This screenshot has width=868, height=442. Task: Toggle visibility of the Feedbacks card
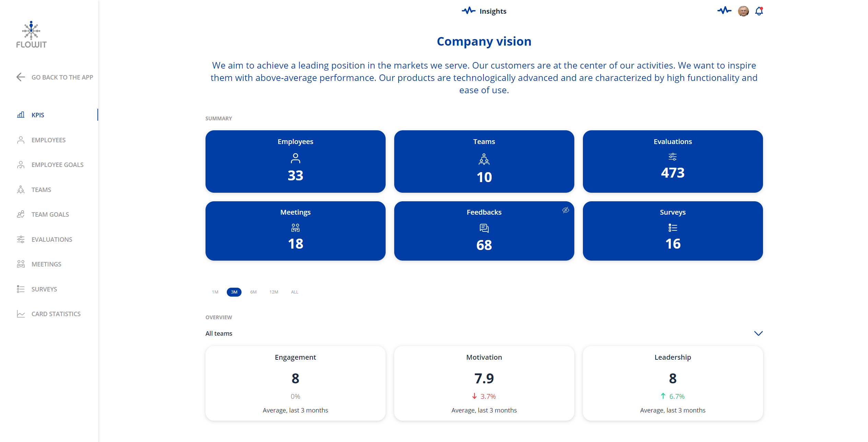coord(566,210)
